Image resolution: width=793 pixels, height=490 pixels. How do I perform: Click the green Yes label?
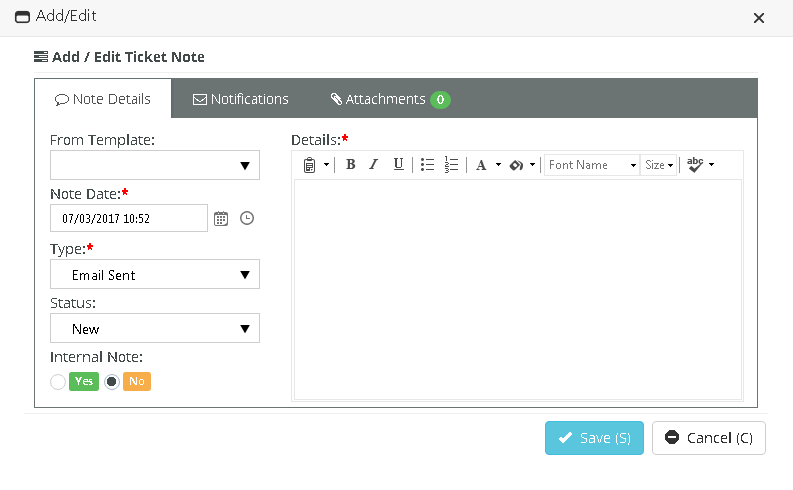pyautogui.click(x=84, y=381)
